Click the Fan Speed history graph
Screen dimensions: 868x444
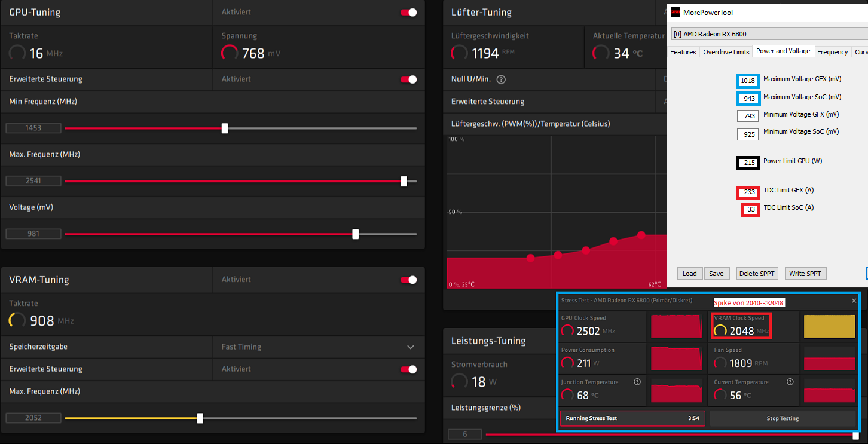830,359
